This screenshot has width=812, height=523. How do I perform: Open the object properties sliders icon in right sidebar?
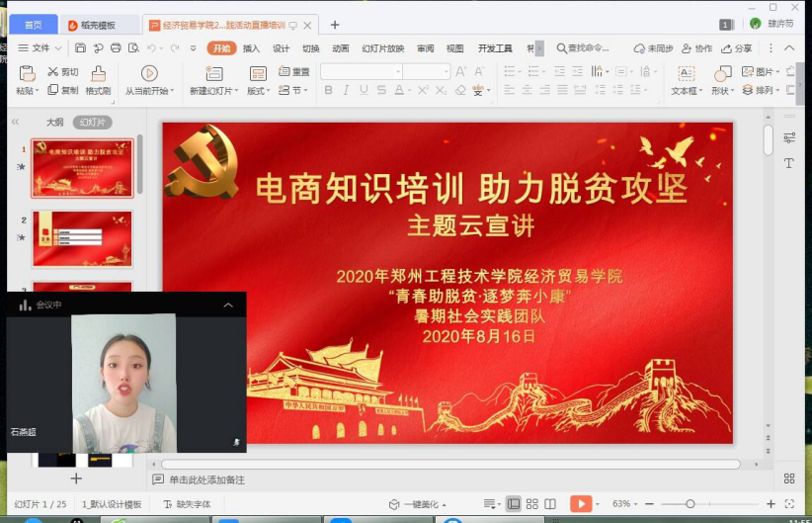pos(789,137)
